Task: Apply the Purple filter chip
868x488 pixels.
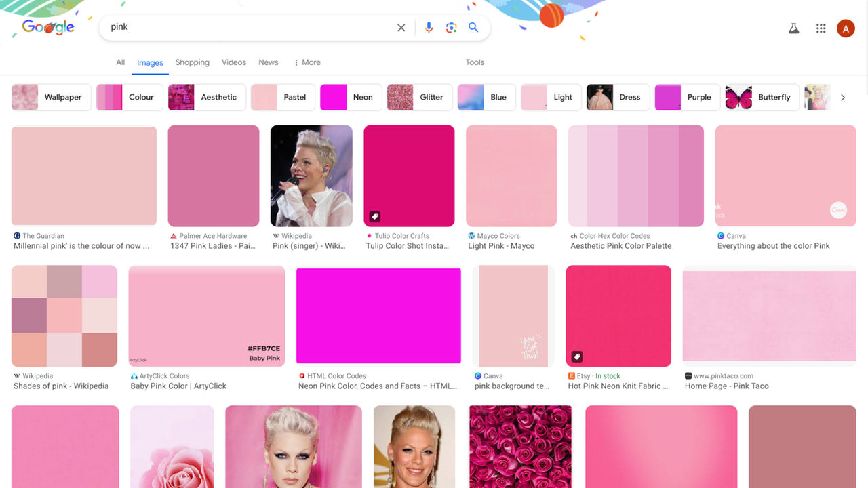Action: [x=687, y=97]
